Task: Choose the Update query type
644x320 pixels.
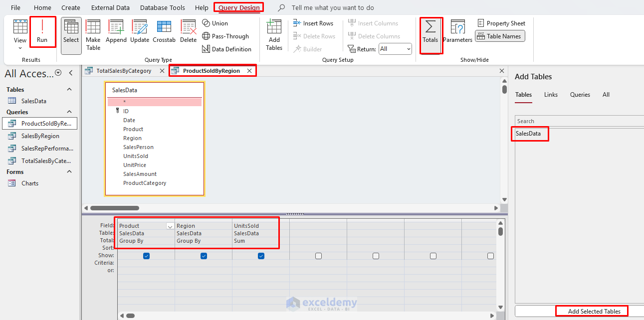Action: coord(140,32)
